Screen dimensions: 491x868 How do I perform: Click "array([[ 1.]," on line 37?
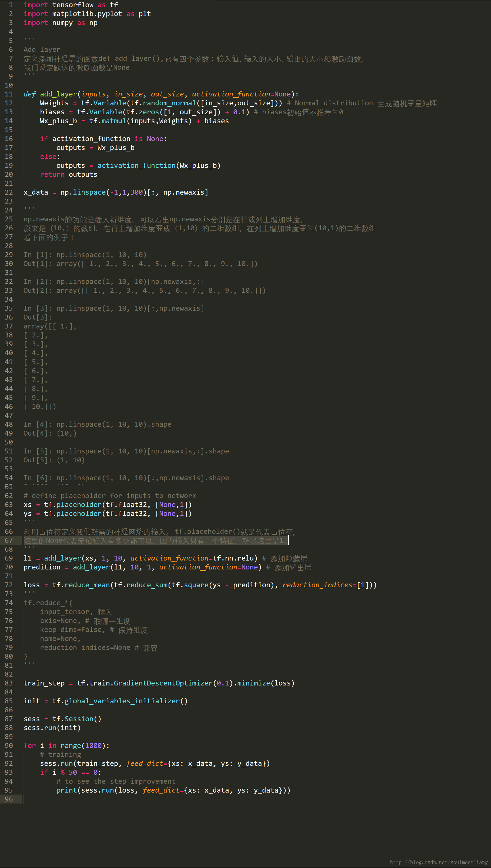pyautogui.click(x=50, y=326)
